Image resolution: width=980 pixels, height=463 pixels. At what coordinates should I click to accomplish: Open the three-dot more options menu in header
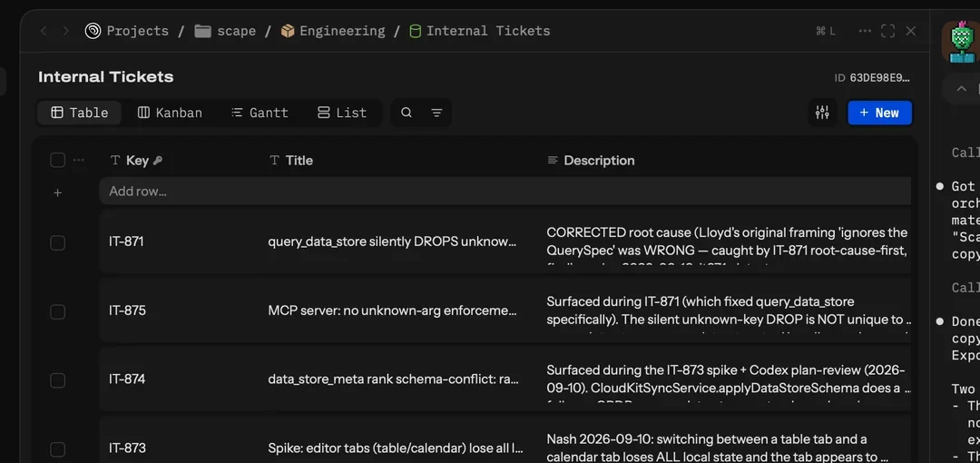click(865, 31)
